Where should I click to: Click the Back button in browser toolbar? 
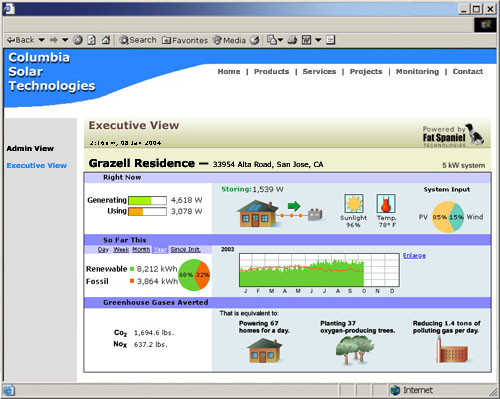tap(21, 40)
